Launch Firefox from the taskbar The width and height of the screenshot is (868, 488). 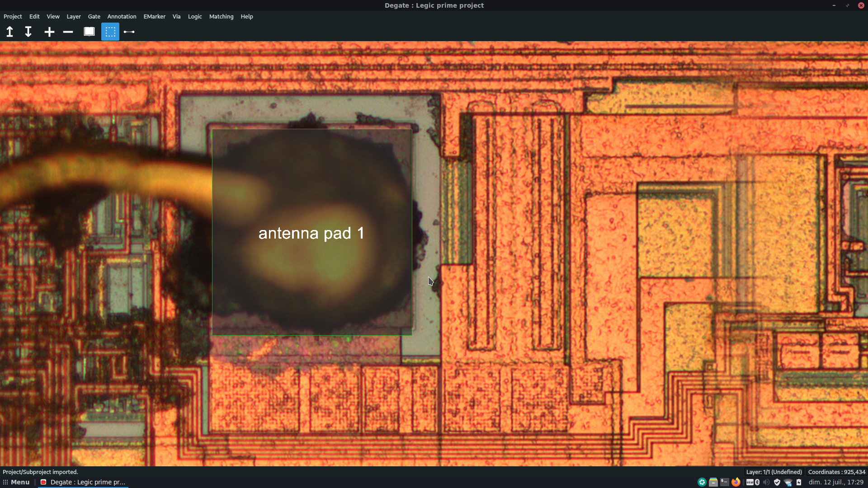pos(736,482)
